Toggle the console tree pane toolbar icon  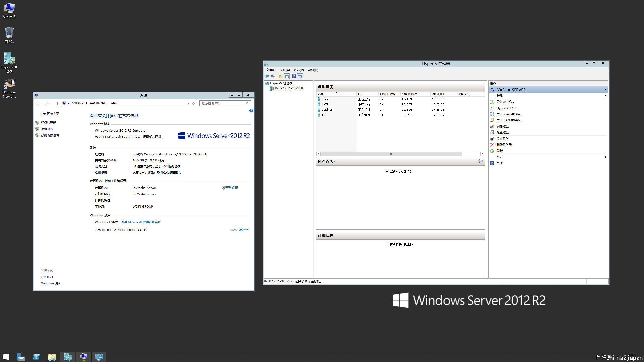(x=287, y=76)
